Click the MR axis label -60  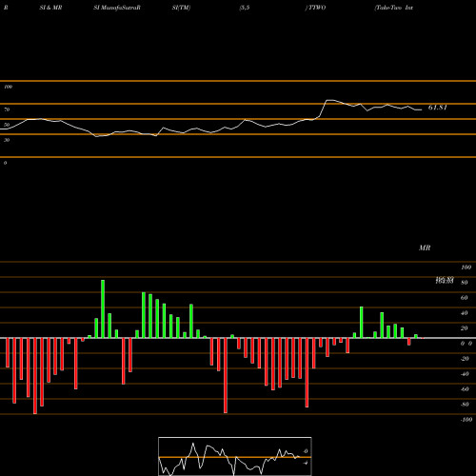pos(465,389)
